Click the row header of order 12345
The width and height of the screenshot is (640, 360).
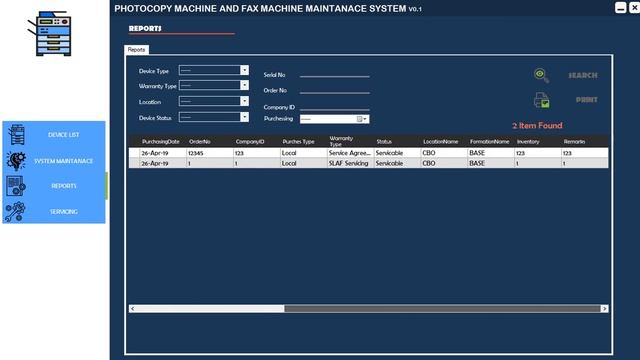(134, 153)
